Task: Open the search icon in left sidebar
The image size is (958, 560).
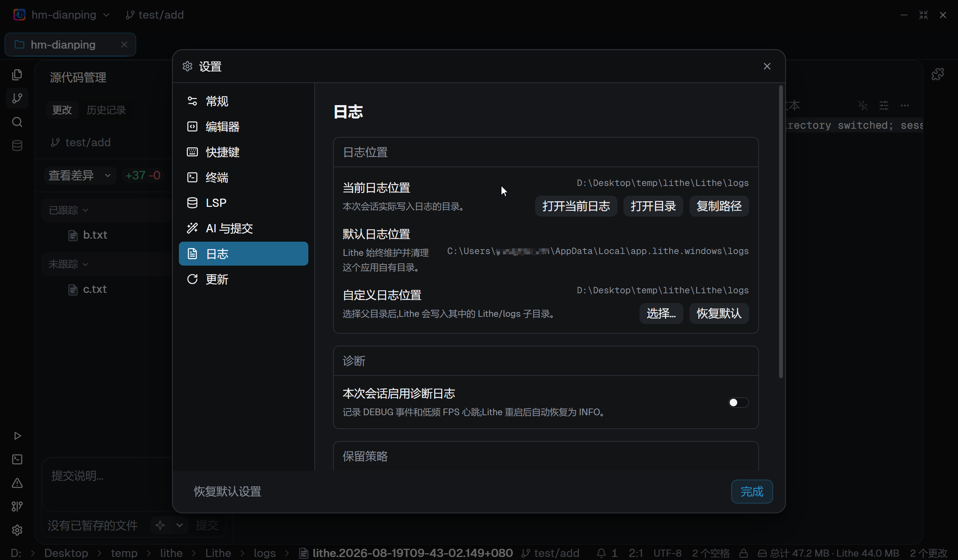Action: [x=17, y=122]
